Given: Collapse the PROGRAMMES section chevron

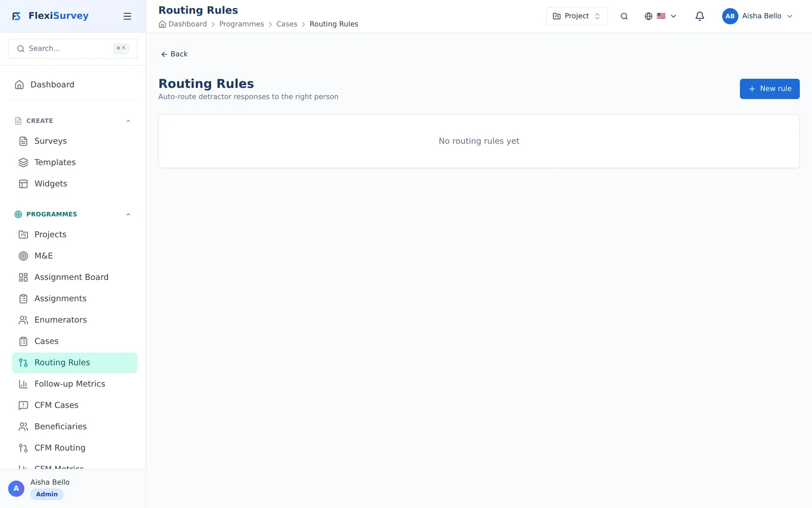Looking at the screenshot, I should click(x=128, y=214).
